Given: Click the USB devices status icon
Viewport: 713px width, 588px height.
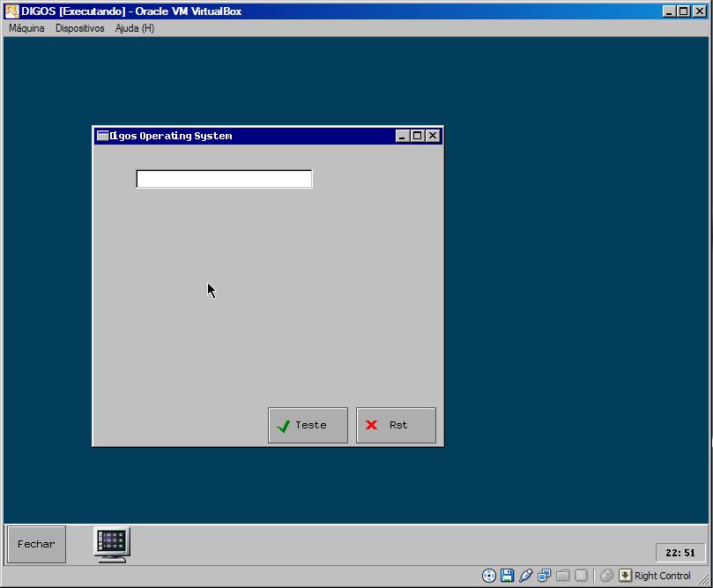Looking at the screenshot, I should [x=525, y=576].
